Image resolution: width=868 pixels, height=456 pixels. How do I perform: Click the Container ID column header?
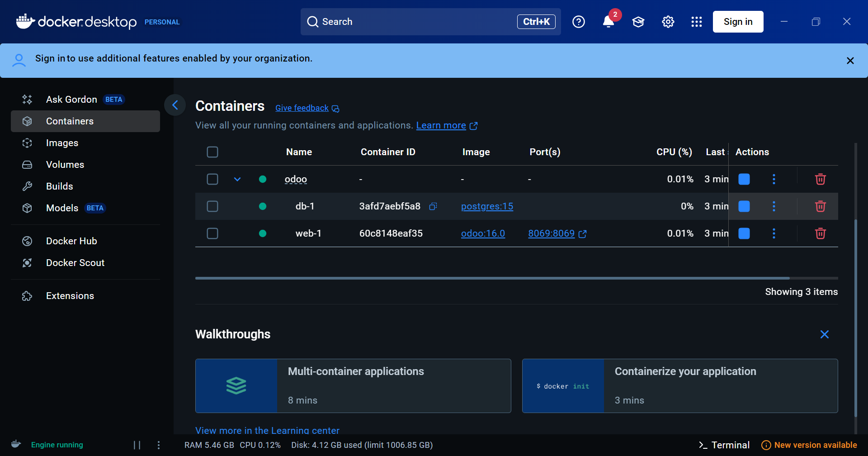pyautogui.click(x=388, y=152)
